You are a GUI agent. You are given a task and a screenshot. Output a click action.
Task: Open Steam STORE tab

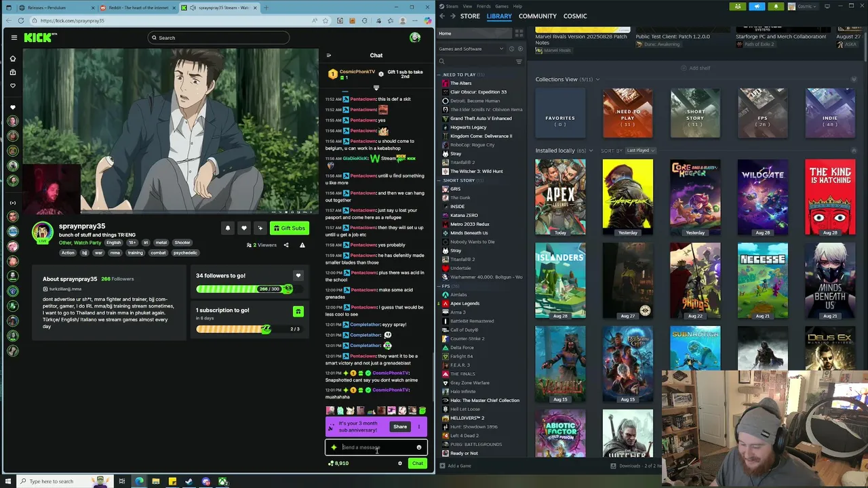[x=470, y=16]
